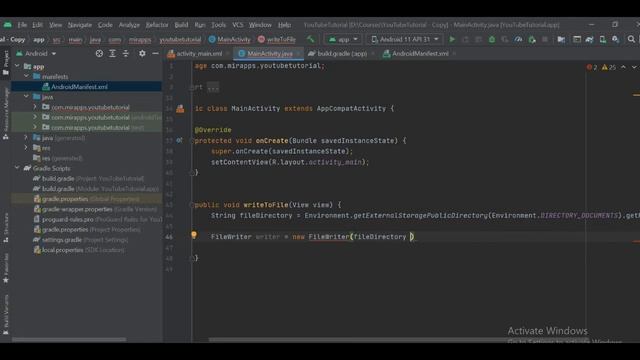The height and width of the screenshot is (360, 640).
Task: Click the Debug app bug icon
Action: (x=492, y=39)
